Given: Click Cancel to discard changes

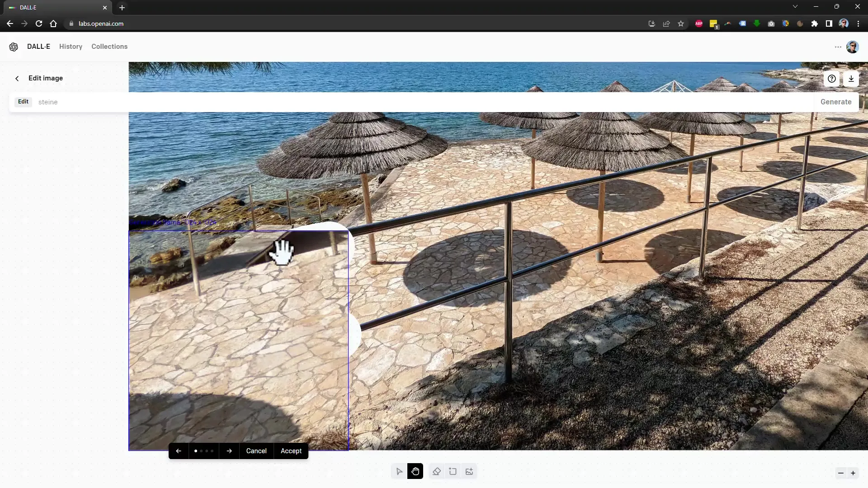Looking at the screenshot, I should point(256,451).
